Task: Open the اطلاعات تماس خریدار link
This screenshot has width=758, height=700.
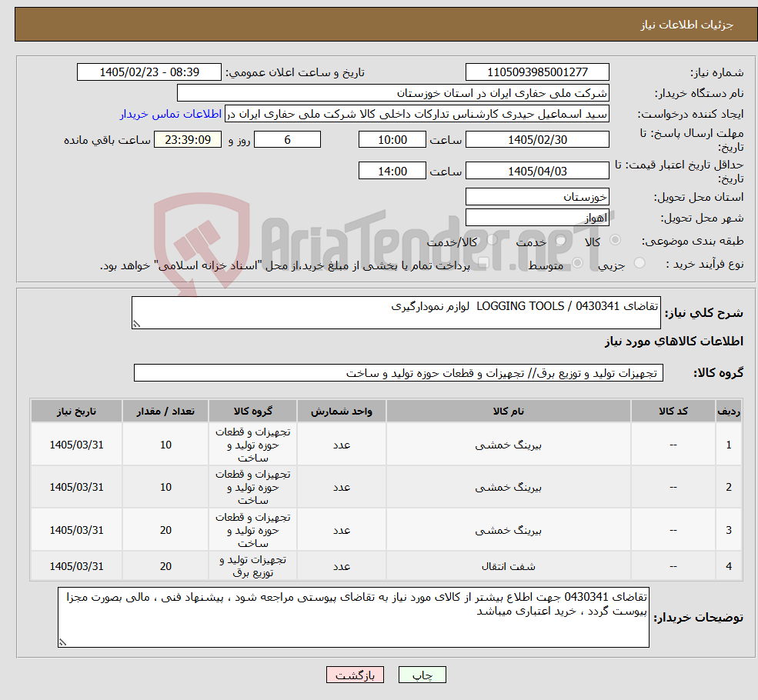Action: point(171,114)
